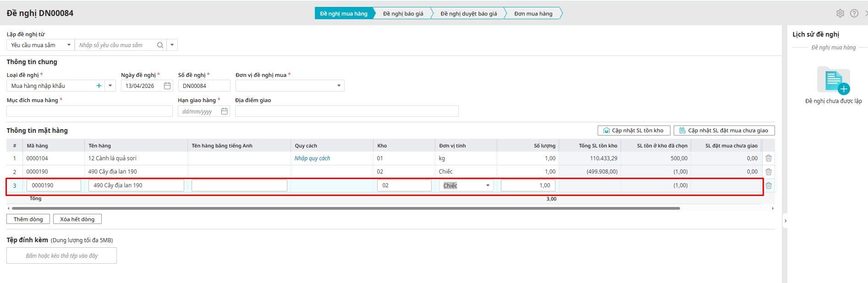868x283 pixels.
Task: Click the search magnifier in Nhập số yêu cầu mua sắm
Action: click(x=160, y=45)
